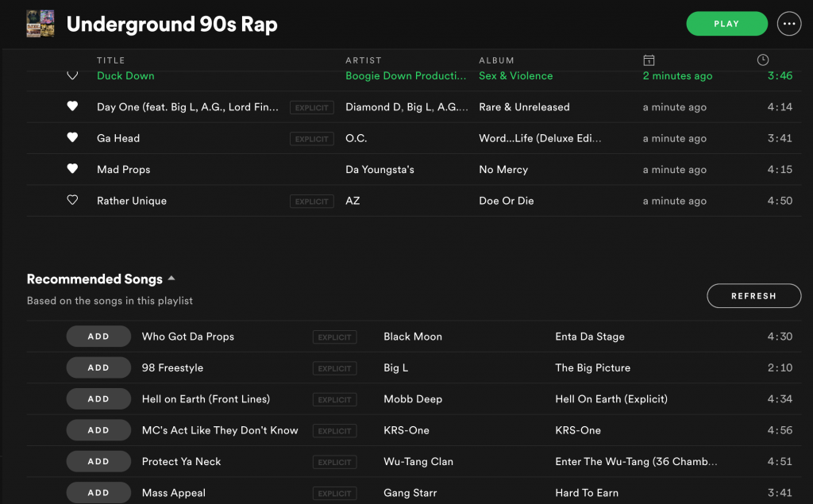Add Mass Appeal to playlist

coord(98,493)
